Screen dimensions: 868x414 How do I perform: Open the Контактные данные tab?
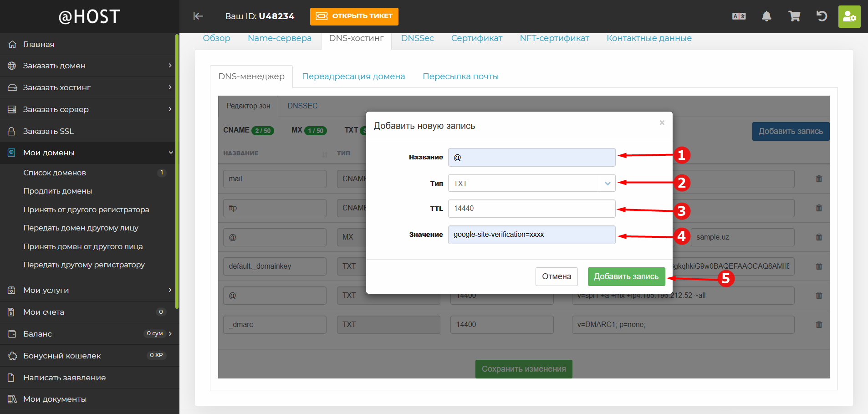(649, 38)
